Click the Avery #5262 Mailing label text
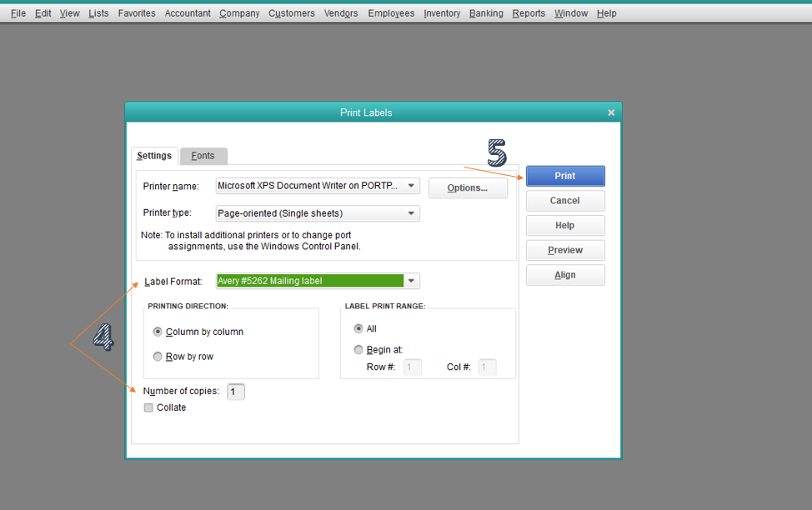This screenshot has width=812, height=510. pyautogui.click(x=270, y=281)
